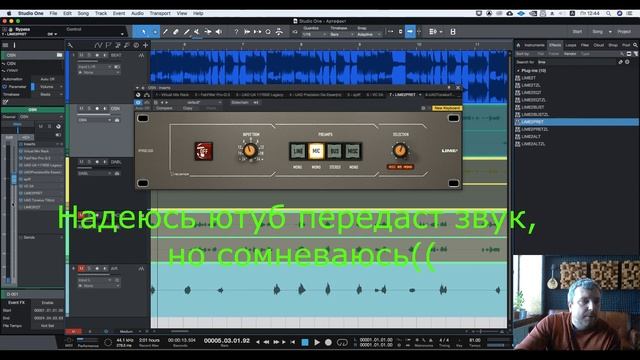The width and height of the screenshot is (640, 360).
Task: Open dropdown arrow next to LIME2PRET tab
Action: [420, 95]
